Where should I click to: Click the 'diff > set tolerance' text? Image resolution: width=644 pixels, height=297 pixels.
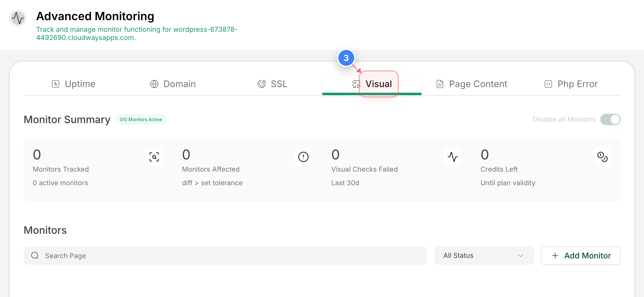[212, 183]
